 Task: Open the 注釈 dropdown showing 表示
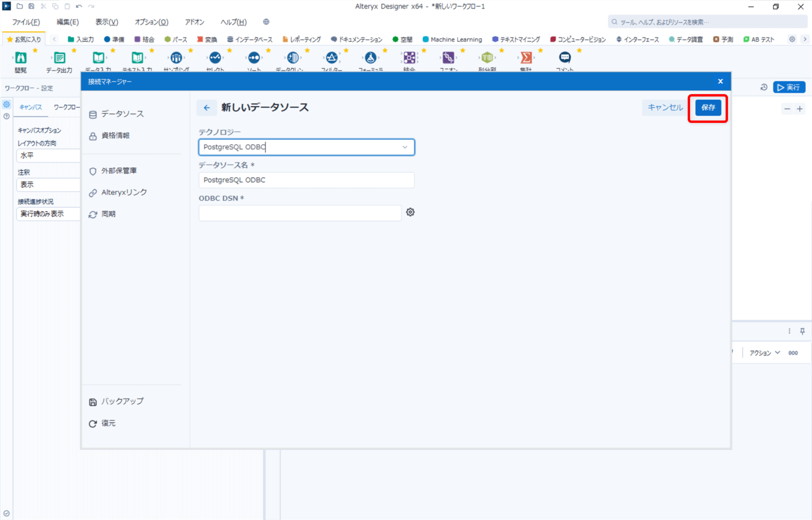[48, 184]
